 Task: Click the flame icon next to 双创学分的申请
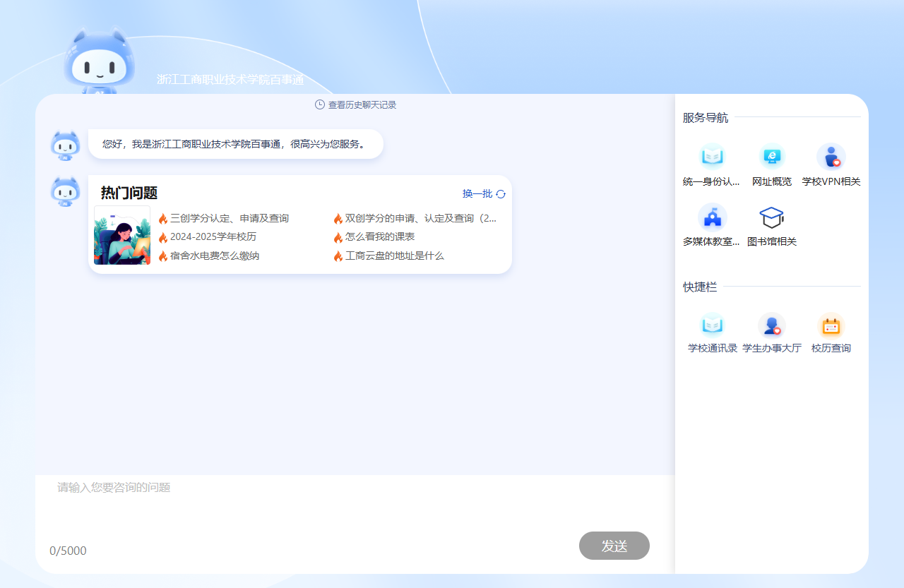(x=338, y=219)
